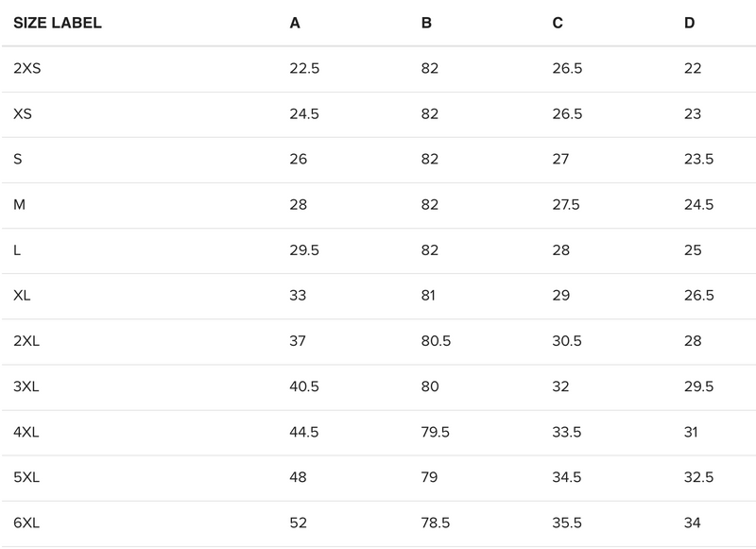Select the 5XL column D value 32.5
Screen dimensions: 756x549
click(x=697, y=477)
